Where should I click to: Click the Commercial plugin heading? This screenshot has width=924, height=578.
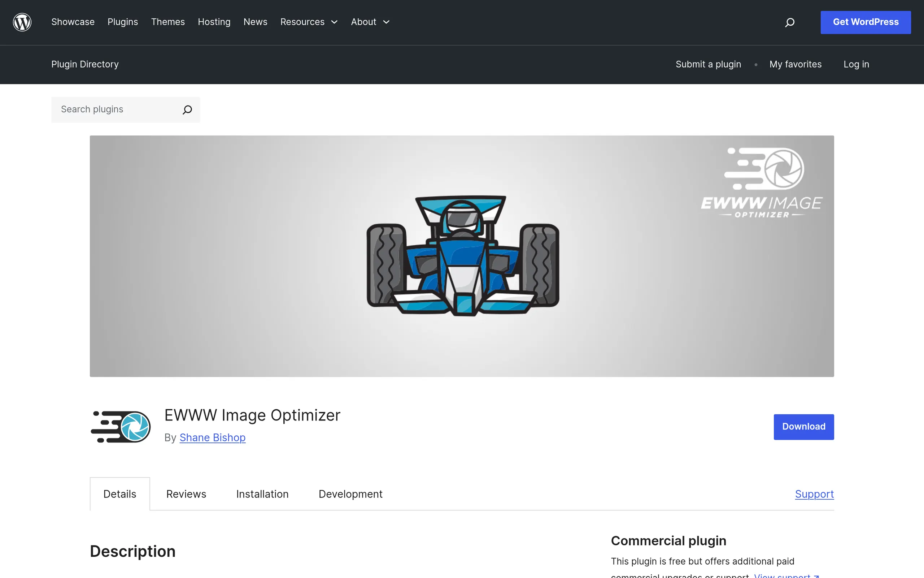668,540
